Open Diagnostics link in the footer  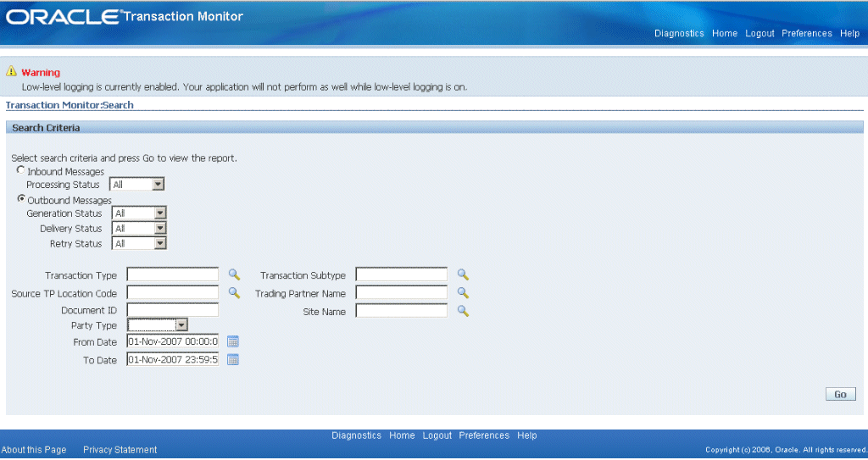pos(357,435)
